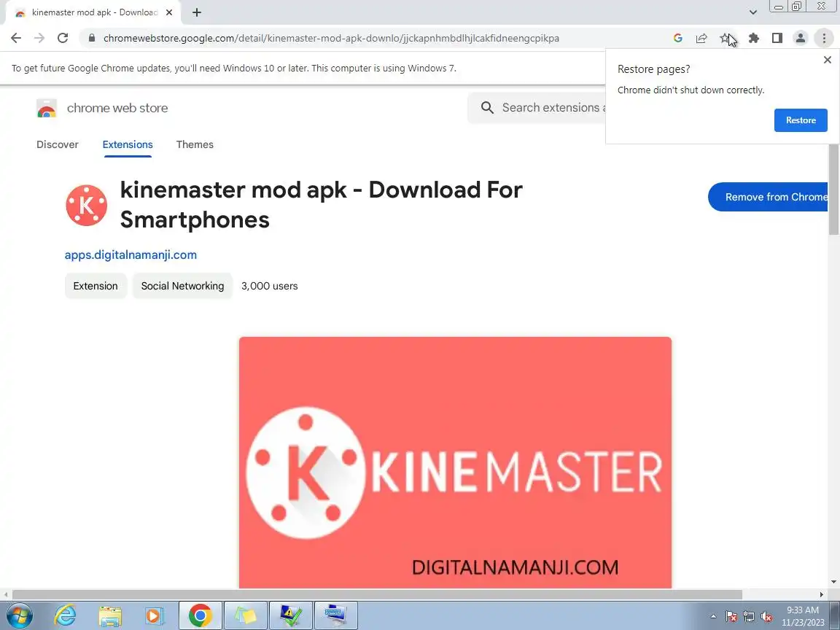This screenshot has width=840, height=630.
Task: Open the Windows Start menu
Action: click(19, 615)
